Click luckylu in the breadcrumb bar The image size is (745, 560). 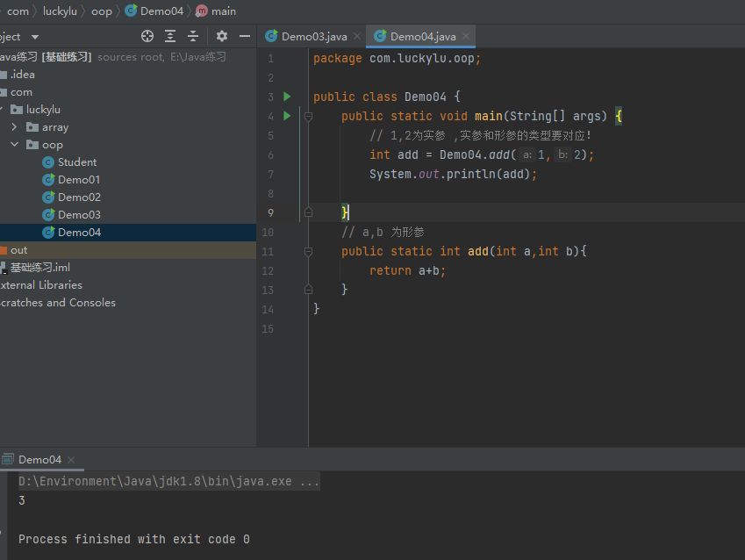[x=60, y=11]
